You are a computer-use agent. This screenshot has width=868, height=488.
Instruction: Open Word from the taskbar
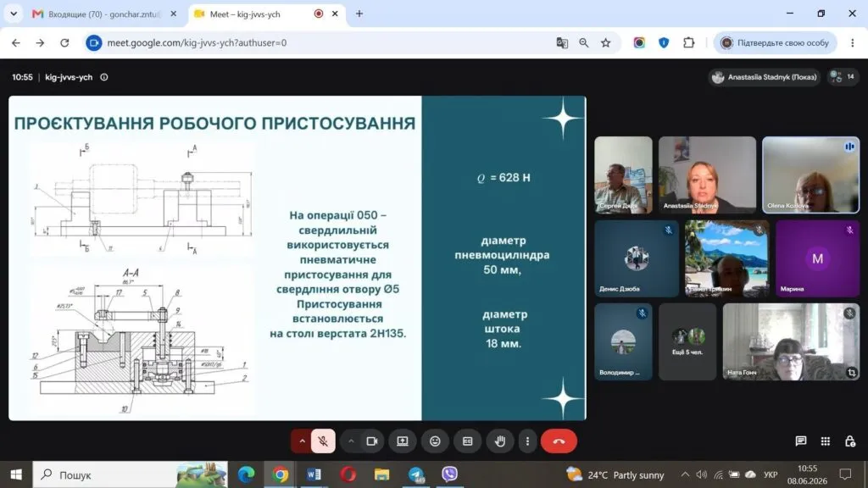[x=314, y=474]
